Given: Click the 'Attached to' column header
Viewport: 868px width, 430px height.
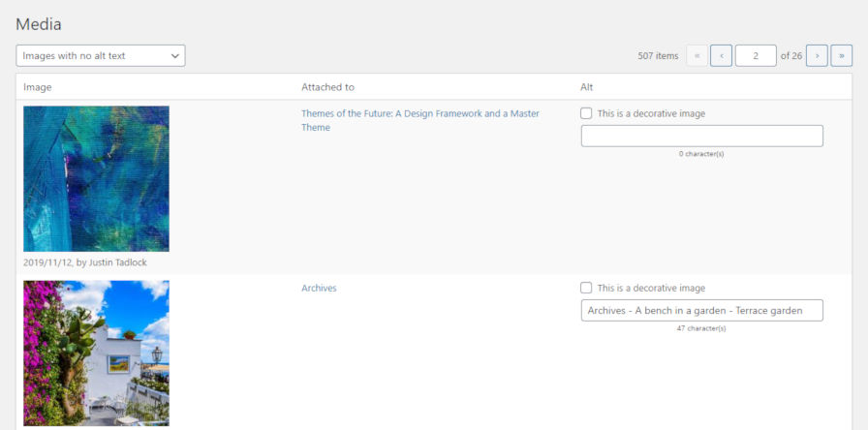Looking at the screenshot, I should [327, 87].
